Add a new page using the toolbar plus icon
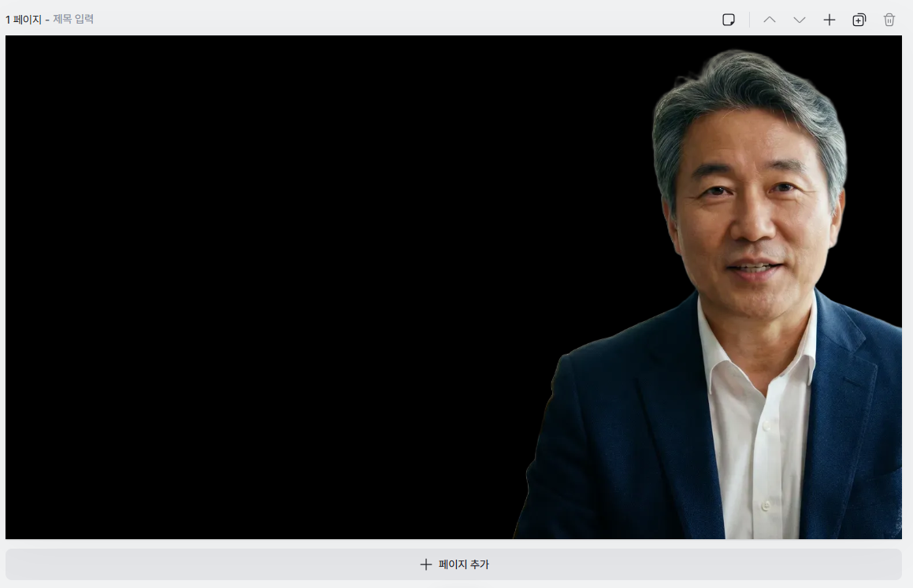The height and width of the screenshot is (588, 913). (x=829, y=19)
